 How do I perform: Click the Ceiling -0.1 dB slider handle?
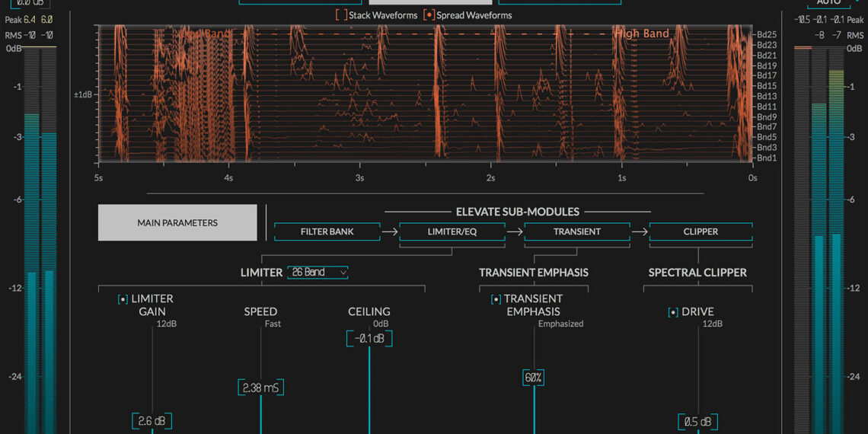tap(369, 339)
